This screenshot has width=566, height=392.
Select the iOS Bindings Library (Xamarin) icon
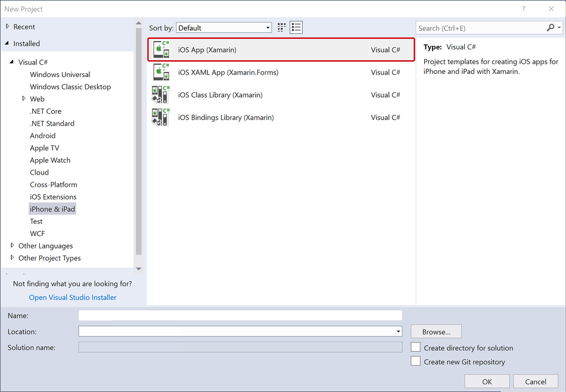[x=161, y=117]
